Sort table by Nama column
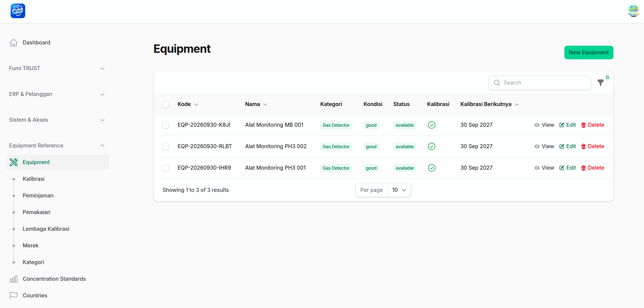The width and height of the screenshot is (644, 308). pos(256,104)
